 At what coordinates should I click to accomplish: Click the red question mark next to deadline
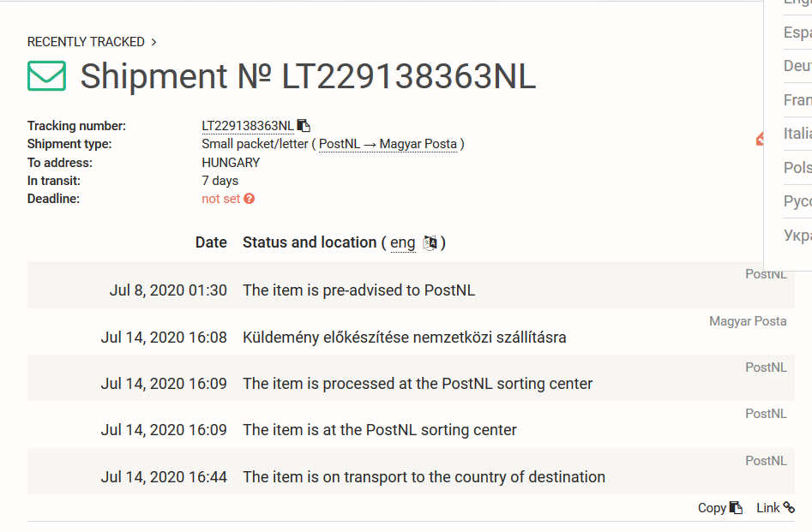[x=250, y=199]
